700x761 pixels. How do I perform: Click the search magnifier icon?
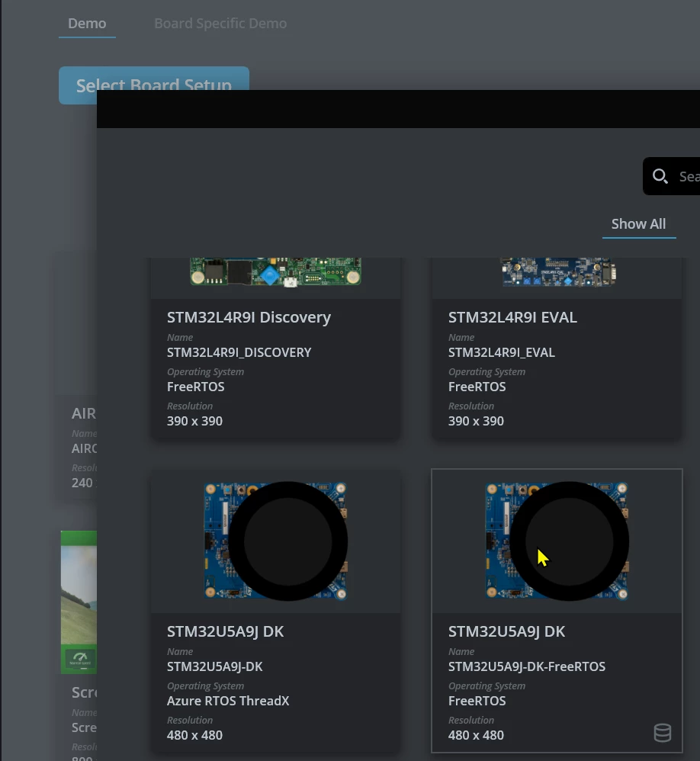[x=660, y=176]
